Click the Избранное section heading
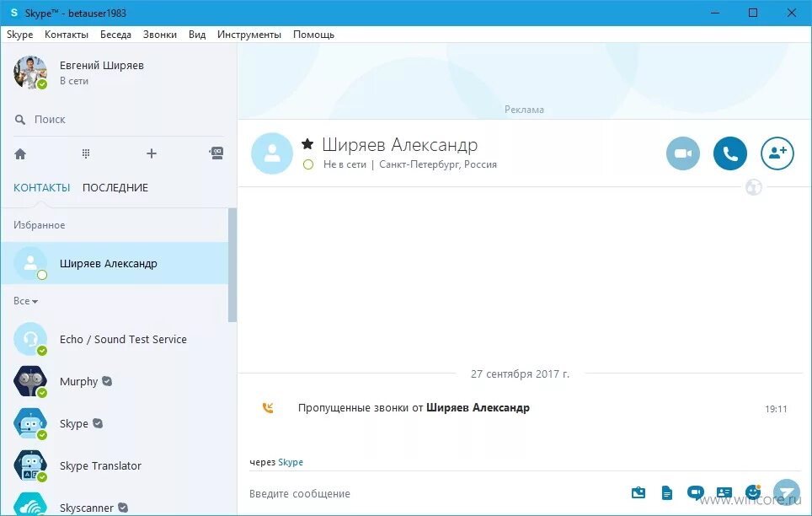This screenshot has width=812, height=516. click(x=40, y=225)
